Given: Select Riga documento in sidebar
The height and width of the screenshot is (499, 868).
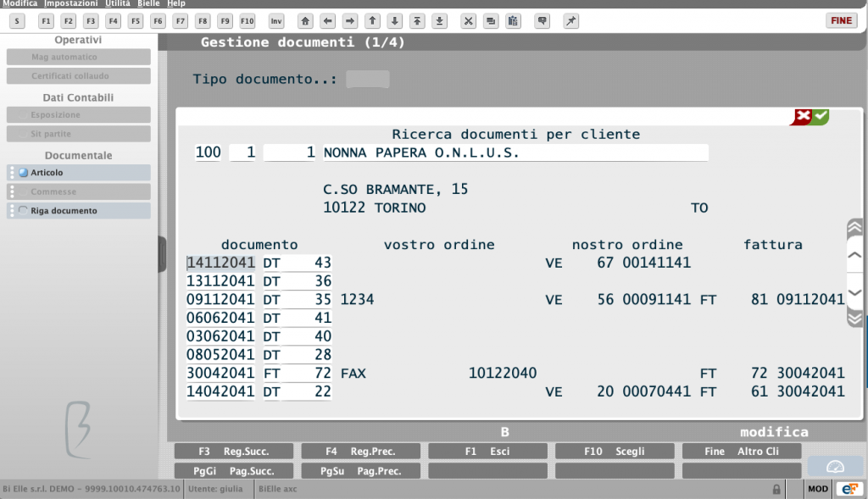Looking at the screenshot, I should tap(79, 211).
